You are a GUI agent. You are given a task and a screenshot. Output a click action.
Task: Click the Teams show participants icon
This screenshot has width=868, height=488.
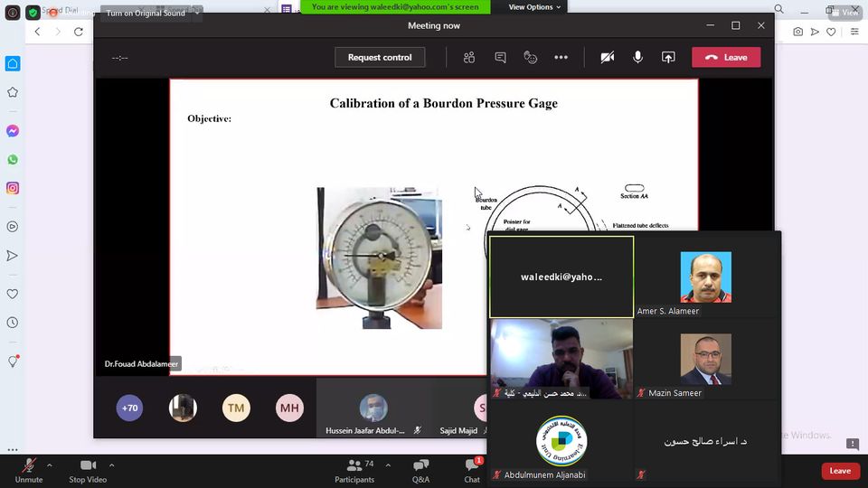(x=469, y=57)
